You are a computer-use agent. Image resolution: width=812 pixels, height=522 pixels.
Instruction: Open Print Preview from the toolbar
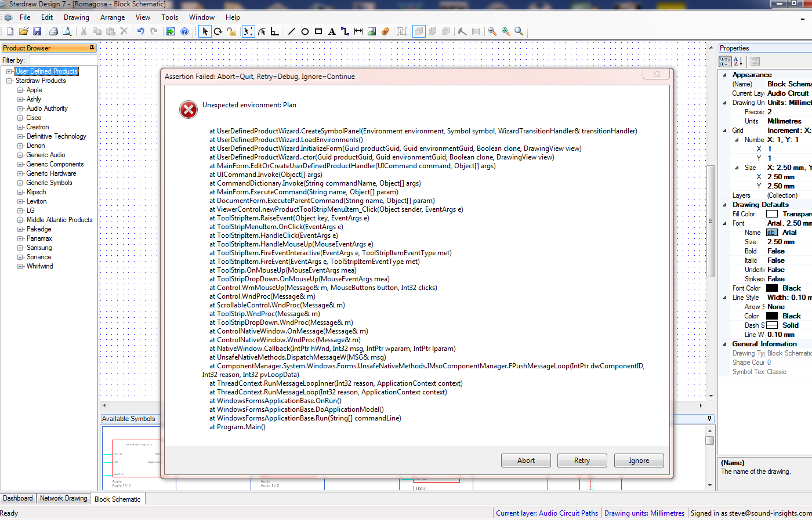pos(67,31)
